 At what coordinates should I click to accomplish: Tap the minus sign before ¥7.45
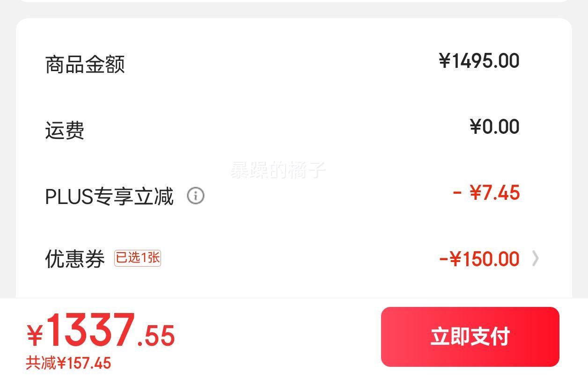pos(457,193)
